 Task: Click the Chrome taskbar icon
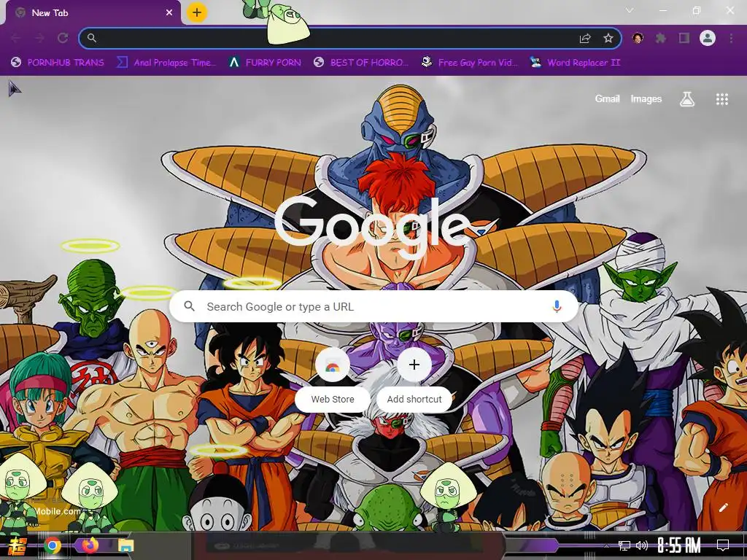coord(53,545)
